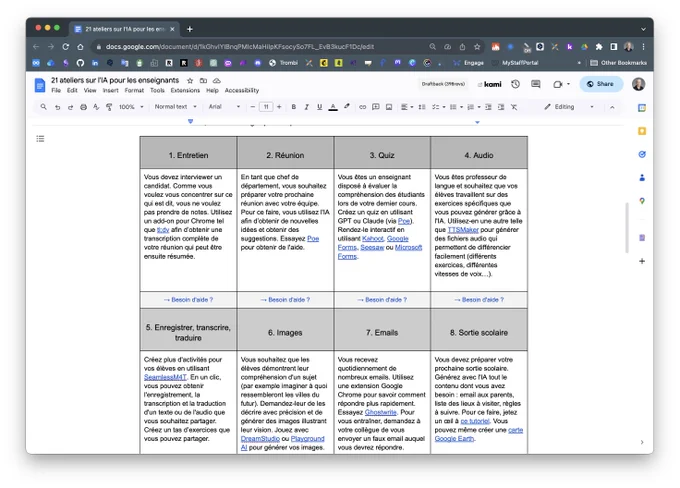
Task: Click the font size field
Action: 266,107
